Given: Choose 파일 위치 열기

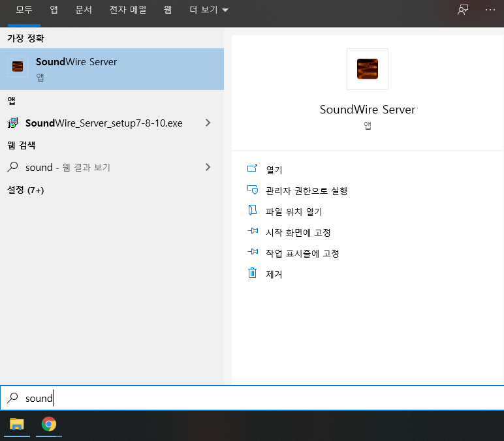Looking at the screenshot, I should 294,211.
